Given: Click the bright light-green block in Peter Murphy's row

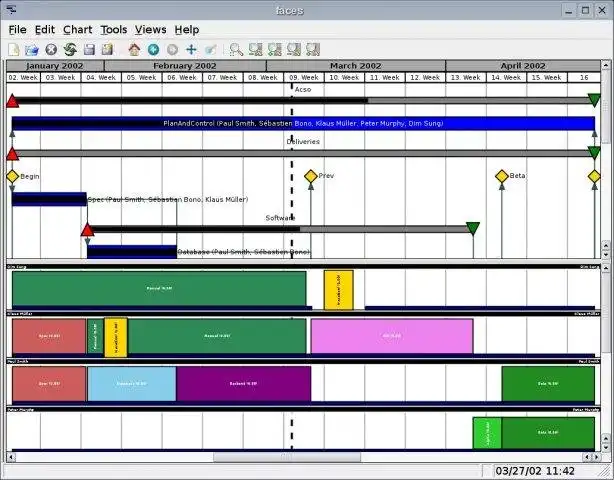Looking at the screenshot, I should point(488,433).
